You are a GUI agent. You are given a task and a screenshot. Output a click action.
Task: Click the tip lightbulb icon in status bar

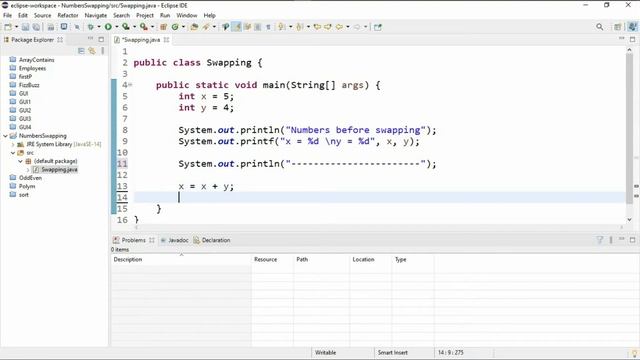click(635, 353)
